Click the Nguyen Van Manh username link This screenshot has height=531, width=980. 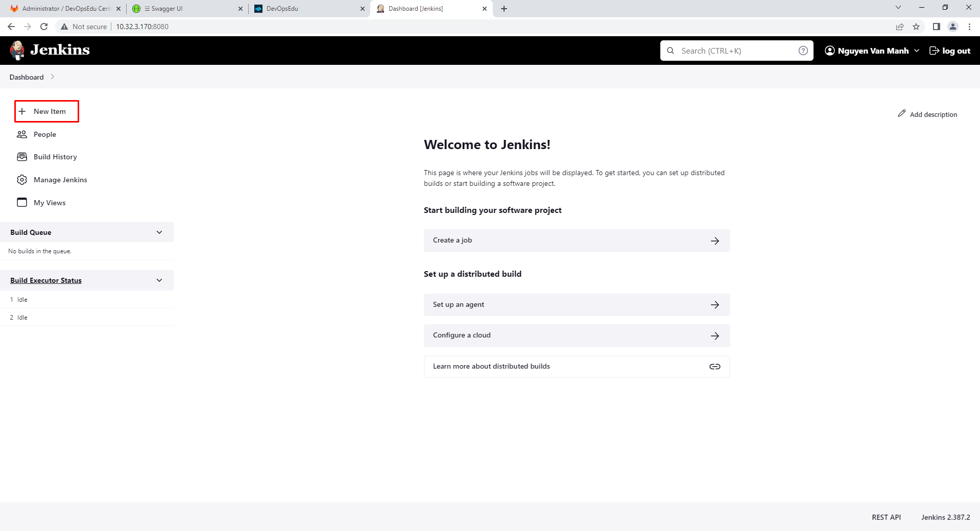(873, 51)
